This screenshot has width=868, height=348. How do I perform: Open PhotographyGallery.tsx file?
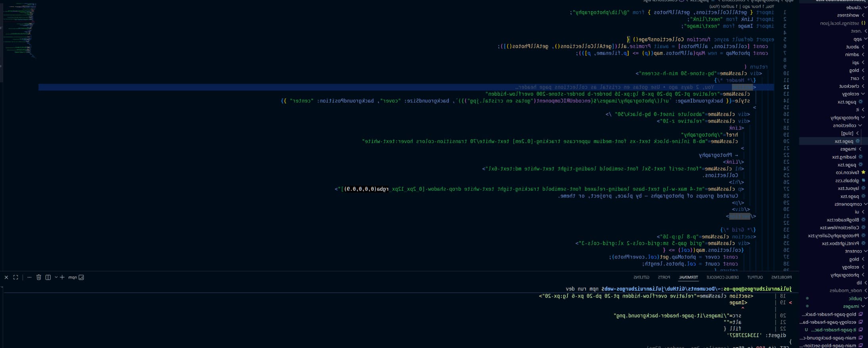(x=833, y=236)
